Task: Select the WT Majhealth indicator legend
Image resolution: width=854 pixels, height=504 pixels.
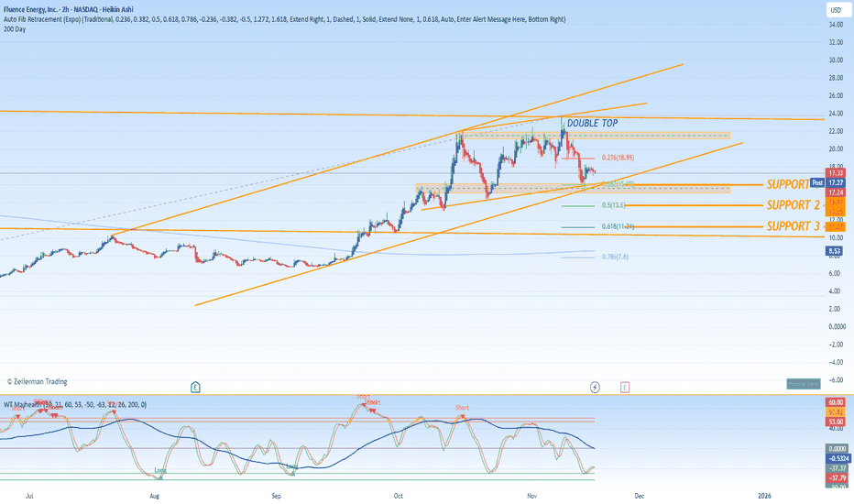Action: pos(75,404)
